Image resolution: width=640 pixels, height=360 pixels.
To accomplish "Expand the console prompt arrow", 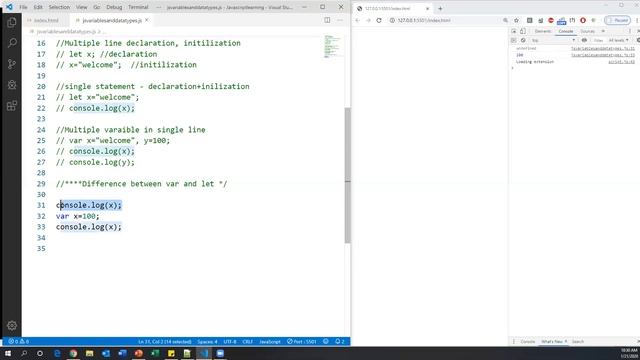I will click(x=513, y=68).
